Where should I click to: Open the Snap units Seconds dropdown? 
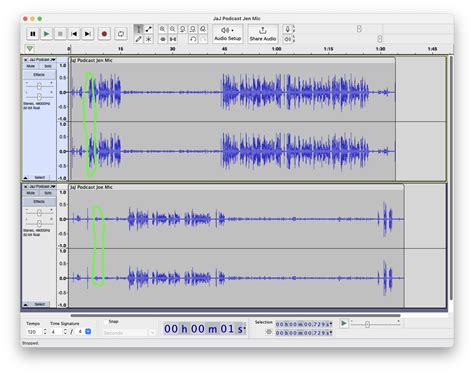[129, 333]
